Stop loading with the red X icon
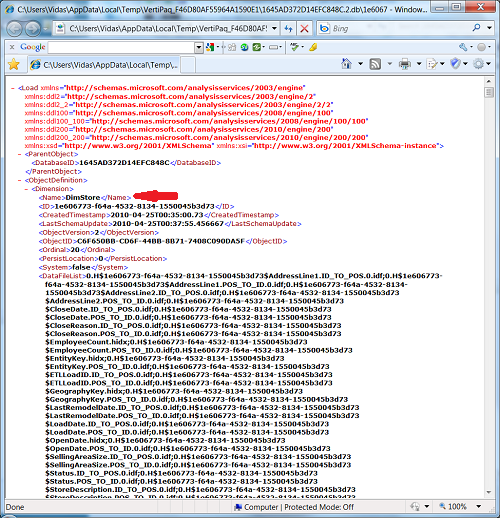This screenshot has width=500, height=518. point(304,29)
